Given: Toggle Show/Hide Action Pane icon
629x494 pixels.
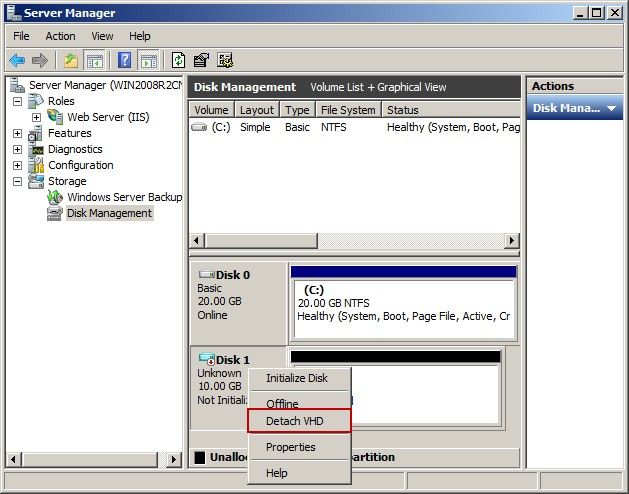Looking at the screenshot, I should (x=149, y=61).
